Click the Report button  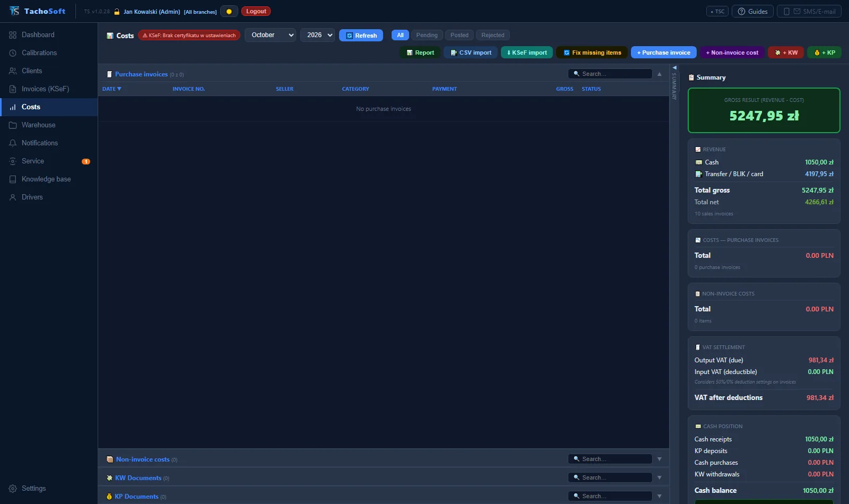coord(420,53)
